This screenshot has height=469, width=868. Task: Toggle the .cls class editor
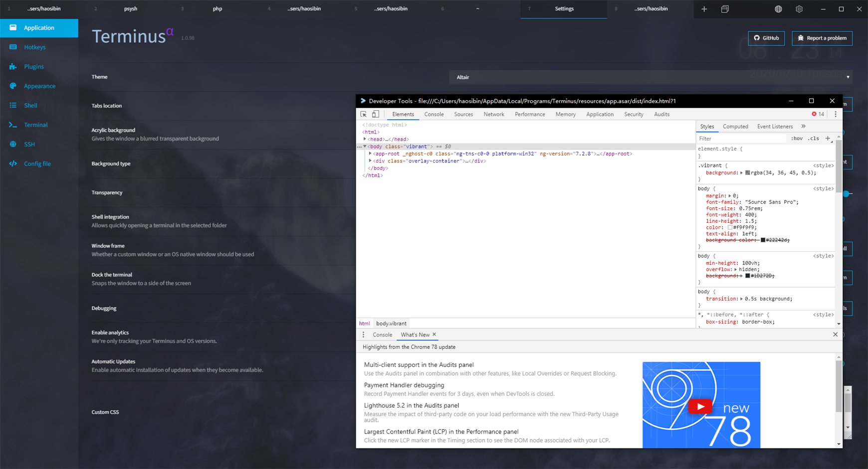pos(814,139)
